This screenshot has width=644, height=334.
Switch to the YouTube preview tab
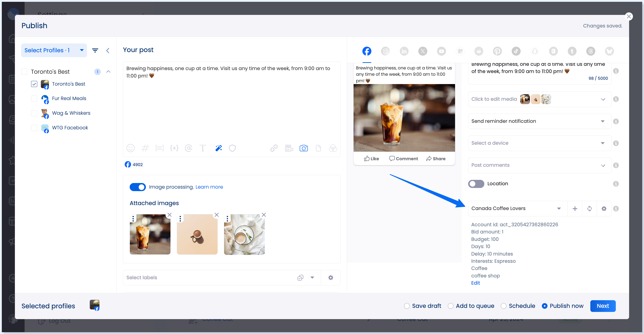click(x=441, y=51)
